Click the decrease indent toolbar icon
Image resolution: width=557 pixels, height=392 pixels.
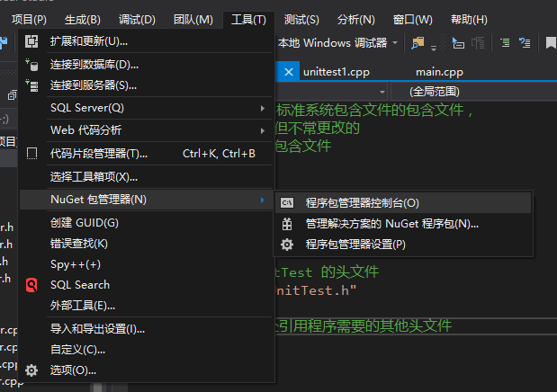tap(458, 43)
